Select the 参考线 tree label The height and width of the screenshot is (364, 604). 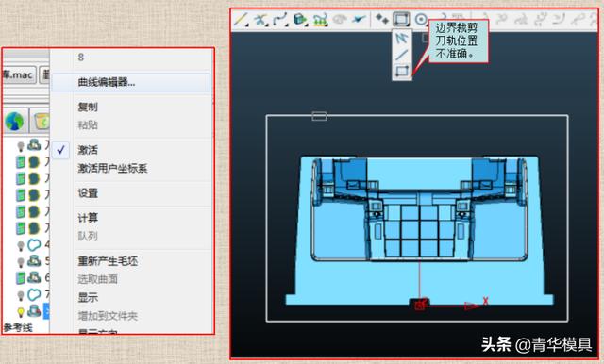(18, 328)
